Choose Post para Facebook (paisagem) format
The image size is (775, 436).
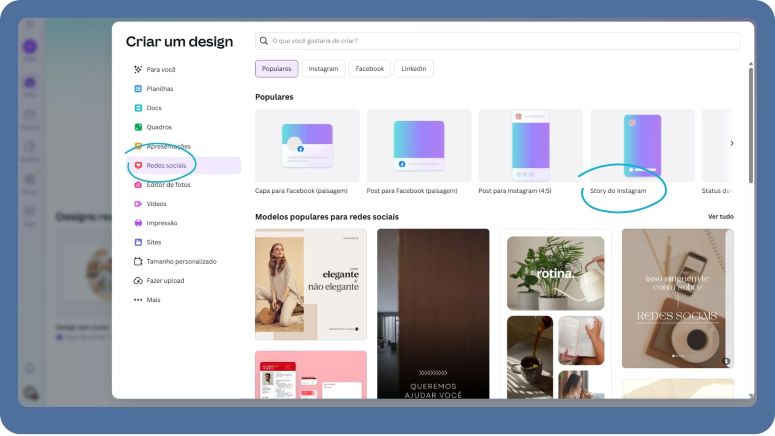click(419, 152)
